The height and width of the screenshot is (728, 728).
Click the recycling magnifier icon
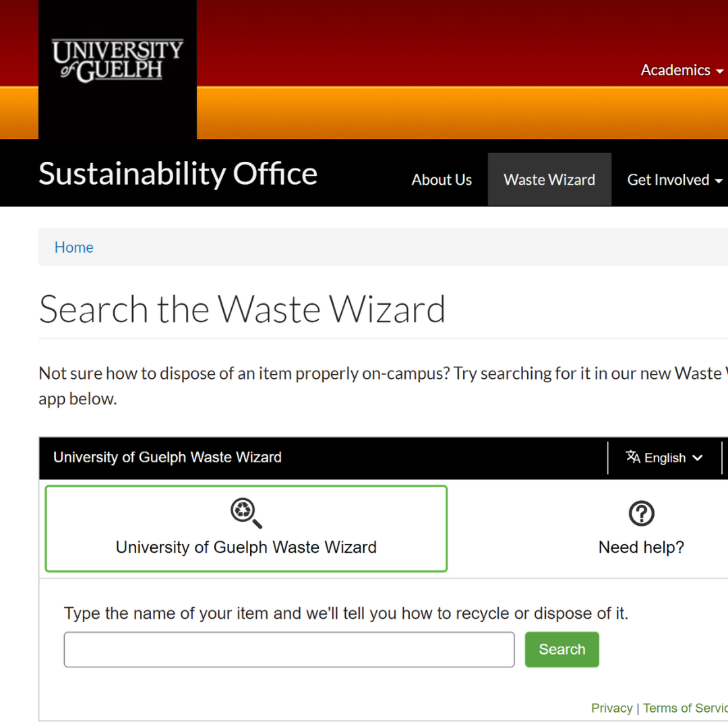coord(246,513)
